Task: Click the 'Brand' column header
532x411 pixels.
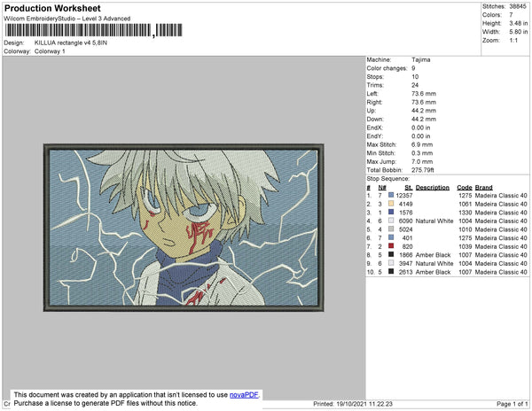Action: point(483,188)
